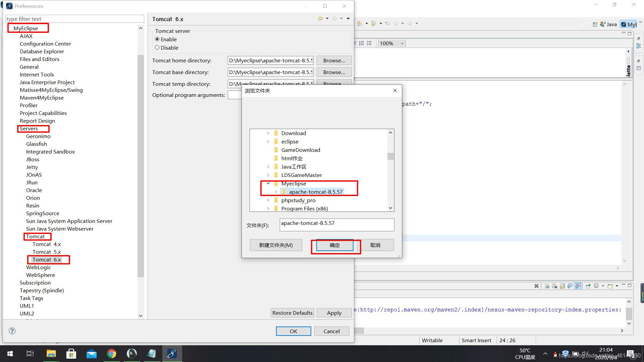Click 取消 to cancel folder browse

[x=375, y=245]
